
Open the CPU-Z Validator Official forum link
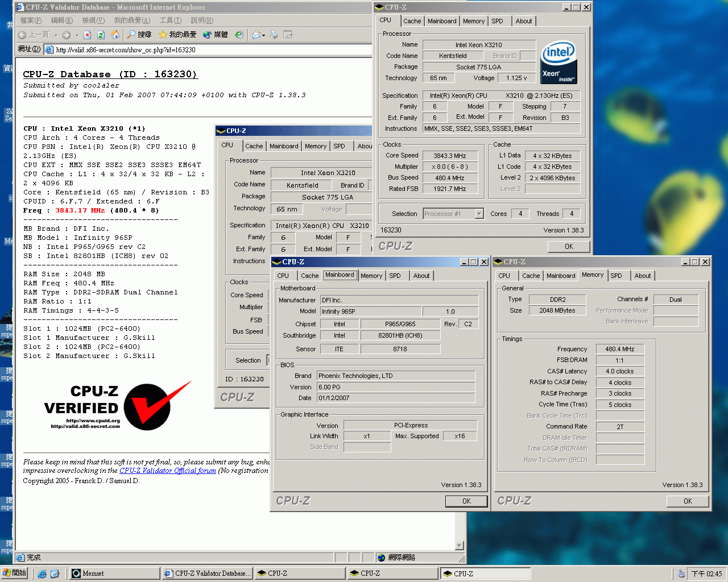point(168,471)
